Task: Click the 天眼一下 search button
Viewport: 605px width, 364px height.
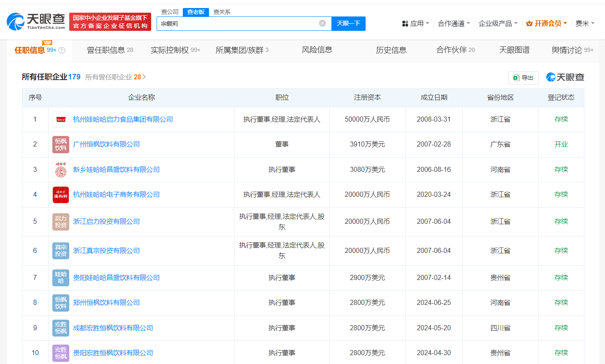Action: click(348, 23)
